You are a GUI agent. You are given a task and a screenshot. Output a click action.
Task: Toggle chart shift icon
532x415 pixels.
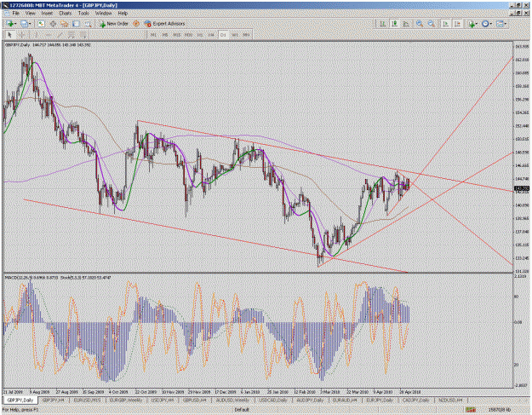point(458,24)
